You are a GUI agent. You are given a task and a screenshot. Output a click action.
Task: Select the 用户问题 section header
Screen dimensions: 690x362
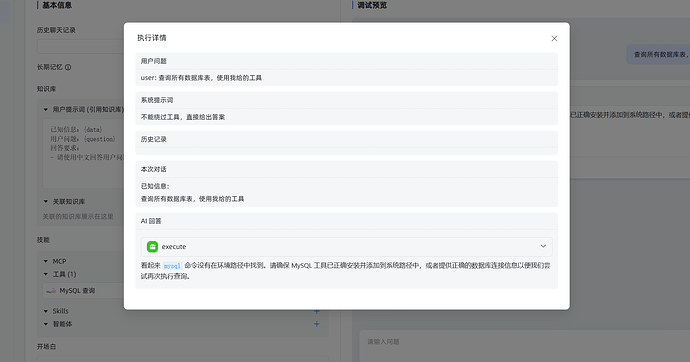click(154, 61)
